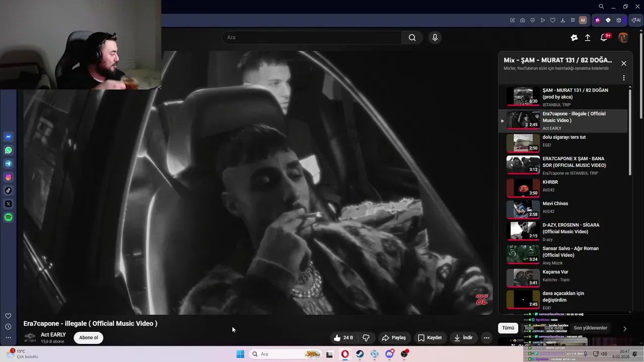Open TikTok in the Opera sidebar

pyautogui.click(x=9, y=191)
